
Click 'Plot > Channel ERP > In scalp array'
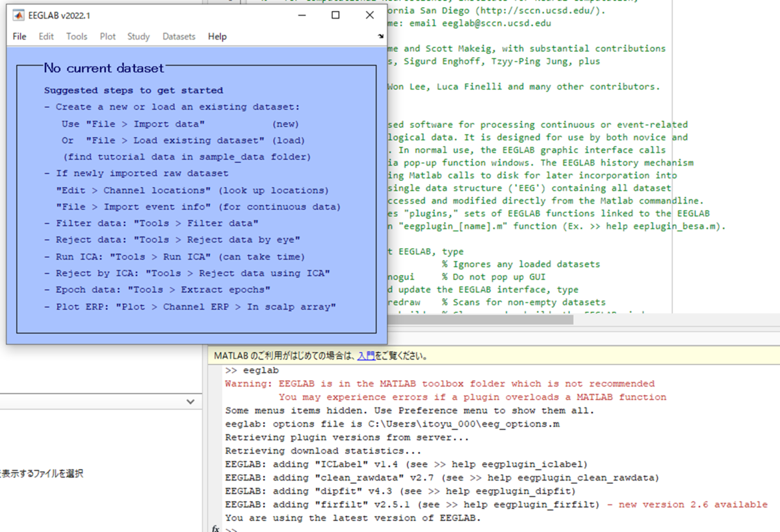[x=190, y=307]
